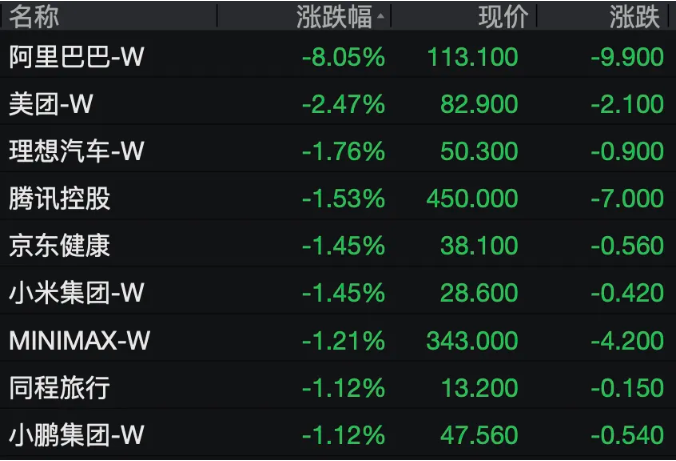Screen dimensions: 676x461
Task: Open the 阿里巴巴-W stock row
Action: coord(338,56)
